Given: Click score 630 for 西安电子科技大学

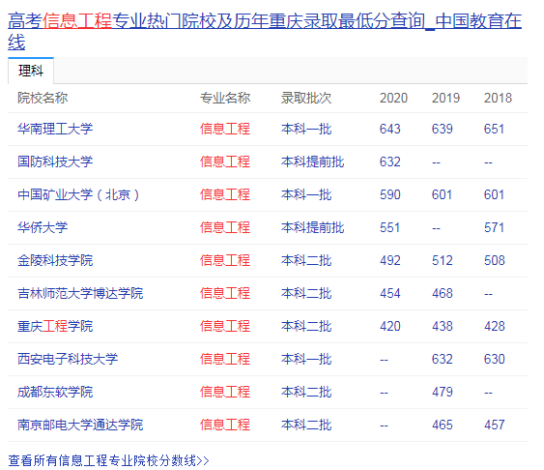Looking at the screenshot, I should [494, 359].
